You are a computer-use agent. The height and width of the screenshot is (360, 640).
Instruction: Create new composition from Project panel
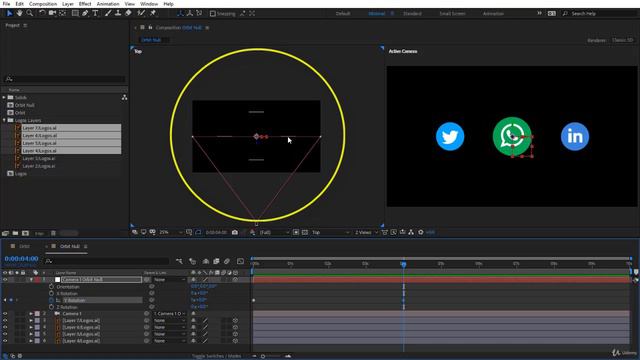coord(25,233)
